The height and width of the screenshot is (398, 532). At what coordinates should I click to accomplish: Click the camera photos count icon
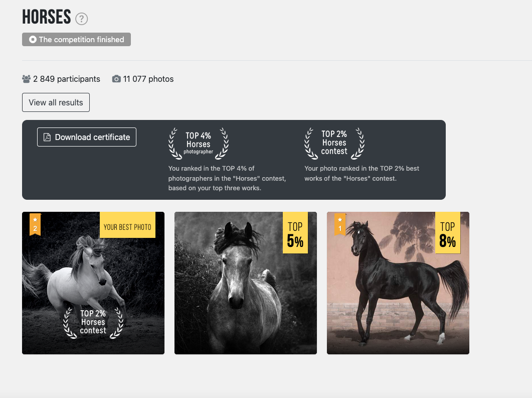(x=116, y=79)
